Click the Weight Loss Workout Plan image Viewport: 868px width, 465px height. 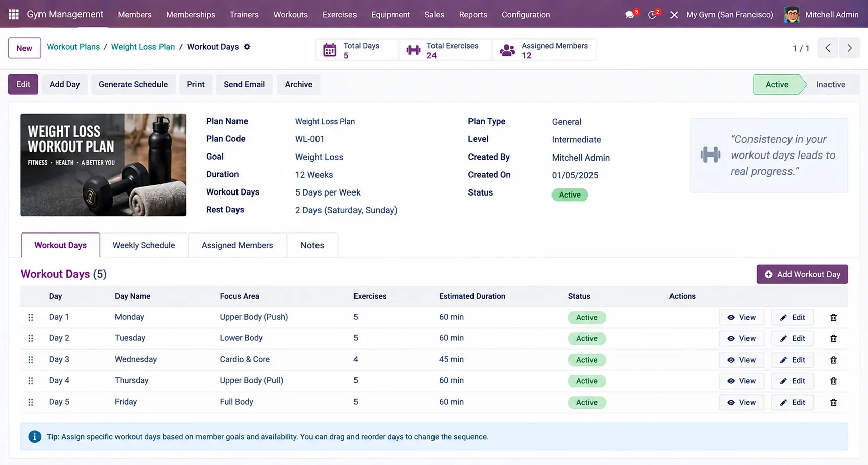point(103,165)
